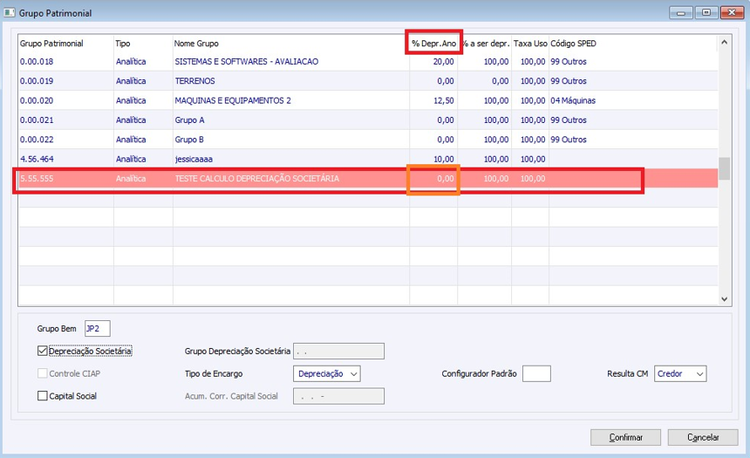
Task: Sort by the % Depr.Ano column header
Action: pyautogui.click(x=433, y=44)
